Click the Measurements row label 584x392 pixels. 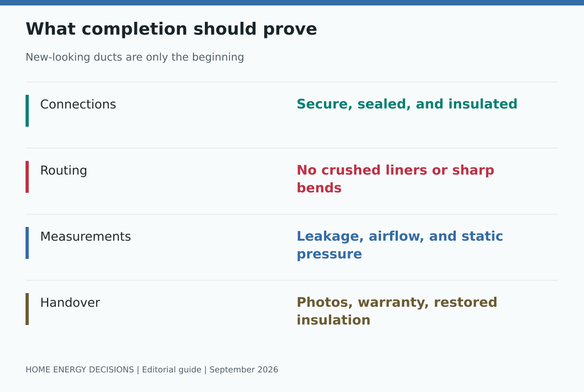tap(85, 237)
